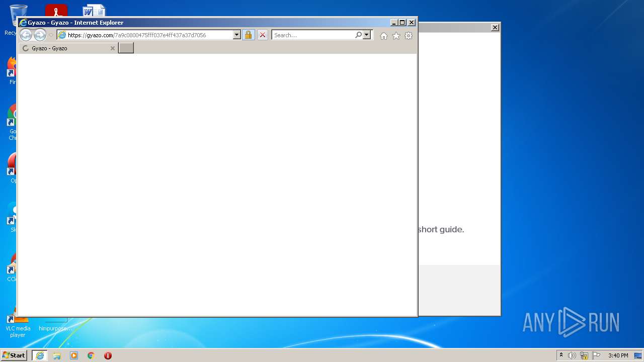The width and height of the screenshot is (644, 362).
Task: Select the Google Chrome desktop shortcut
Action: coord(11,122)
